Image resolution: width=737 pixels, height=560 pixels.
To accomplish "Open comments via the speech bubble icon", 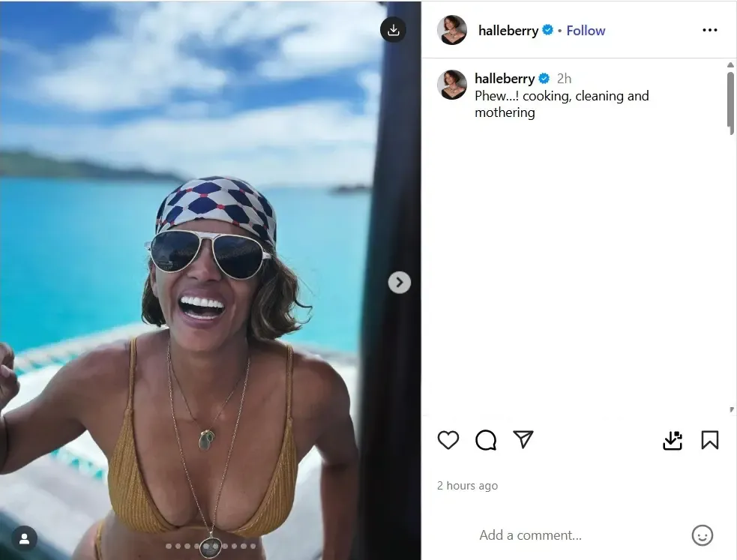I will pos(486,440).
